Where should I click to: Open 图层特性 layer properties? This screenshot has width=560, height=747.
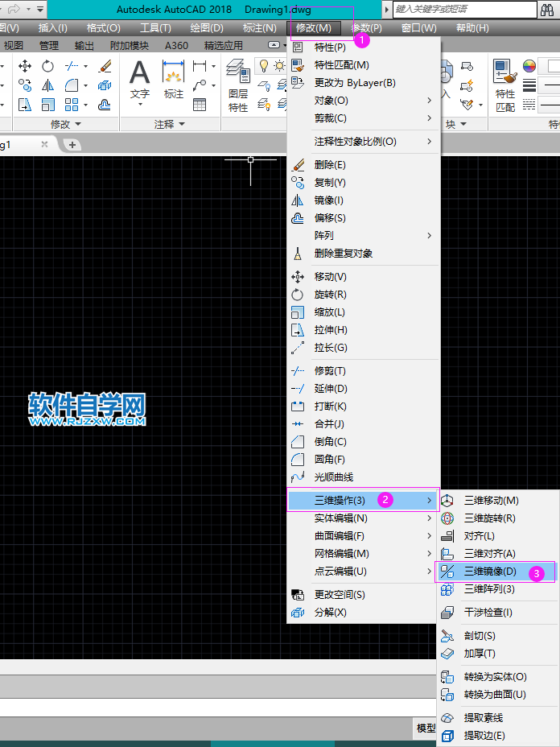click(238, 86)
